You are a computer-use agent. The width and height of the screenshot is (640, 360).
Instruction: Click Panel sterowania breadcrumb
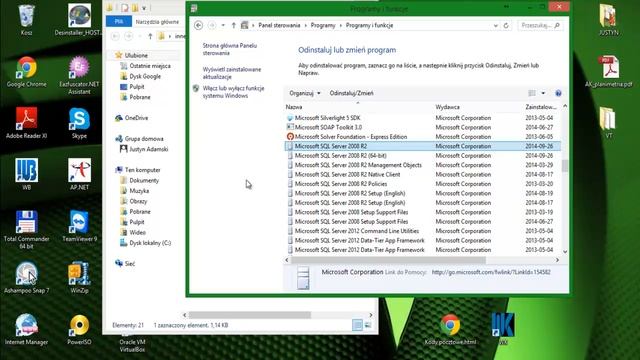click(x=279, y=25)
